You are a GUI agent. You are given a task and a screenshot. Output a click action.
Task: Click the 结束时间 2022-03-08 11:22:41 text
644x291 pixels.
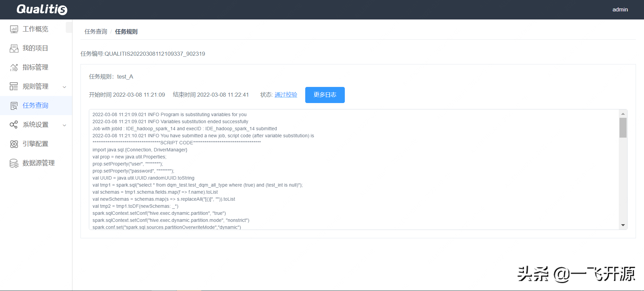(211, 95)
